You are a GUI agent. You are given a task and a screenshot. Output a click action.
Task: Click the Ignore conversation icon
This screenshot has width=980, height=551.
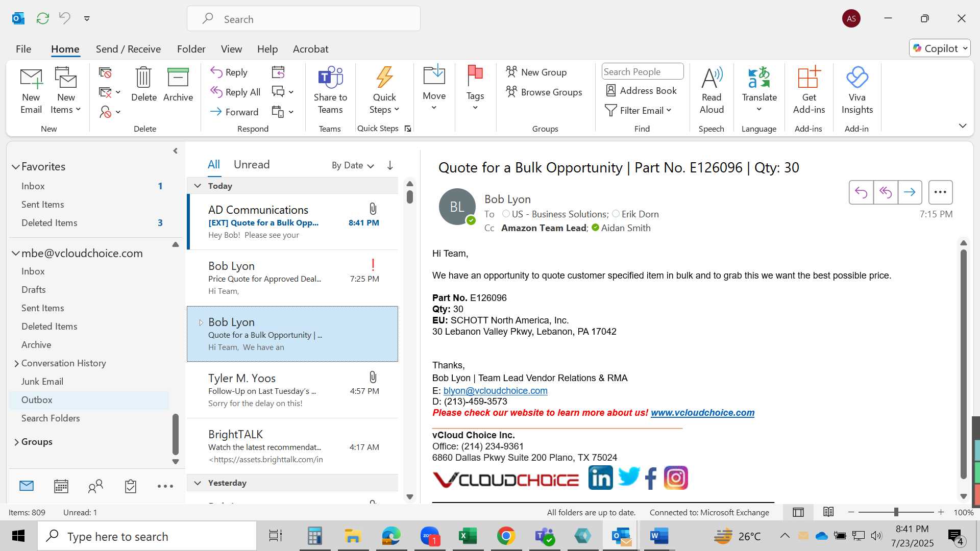[105, 72]
